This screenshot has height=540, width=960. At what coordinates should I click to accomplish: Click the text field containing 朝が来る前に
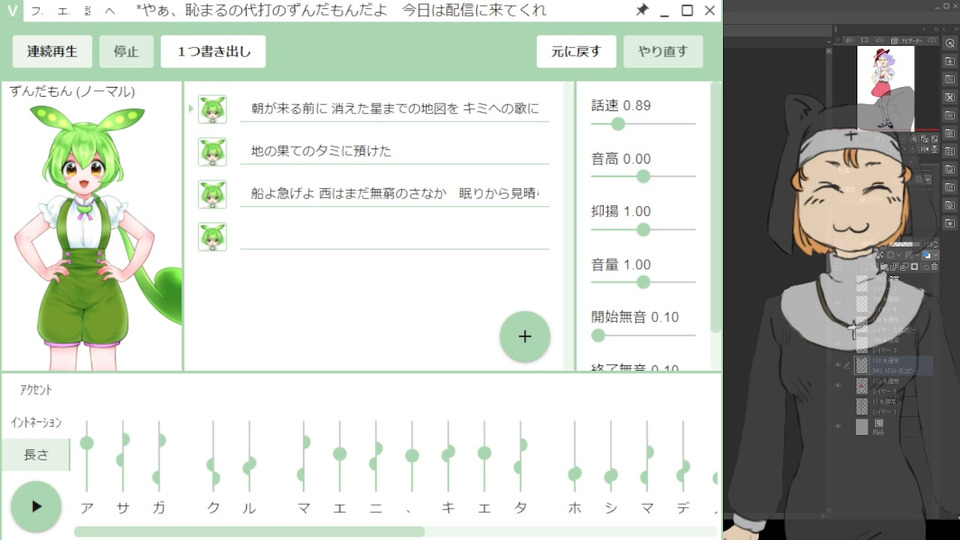click(395, 109)
